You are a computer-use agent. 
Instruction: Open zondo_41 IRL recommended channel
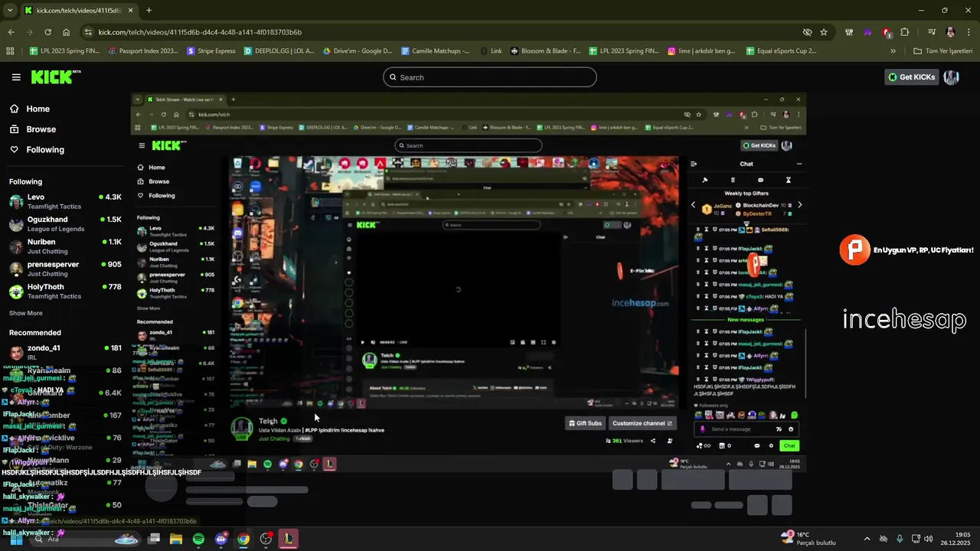point(65,352)
